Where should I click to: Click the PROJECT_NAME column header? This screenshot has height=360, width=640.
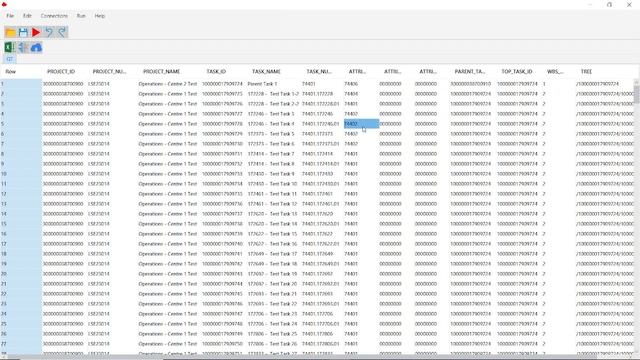(162, 71)
